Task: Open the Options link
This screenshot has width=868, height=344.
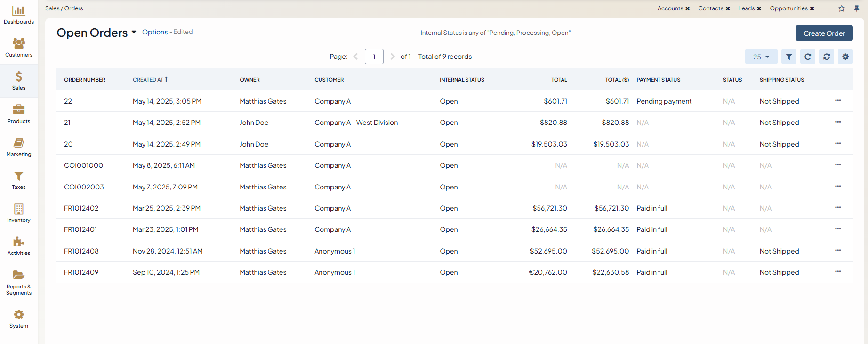Action: tap(155, 32)
